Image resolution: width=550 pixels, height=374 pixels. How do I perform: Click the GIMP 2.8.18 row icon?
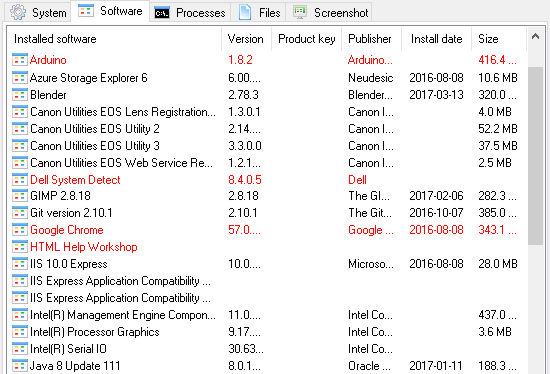[x=20, y=196]
